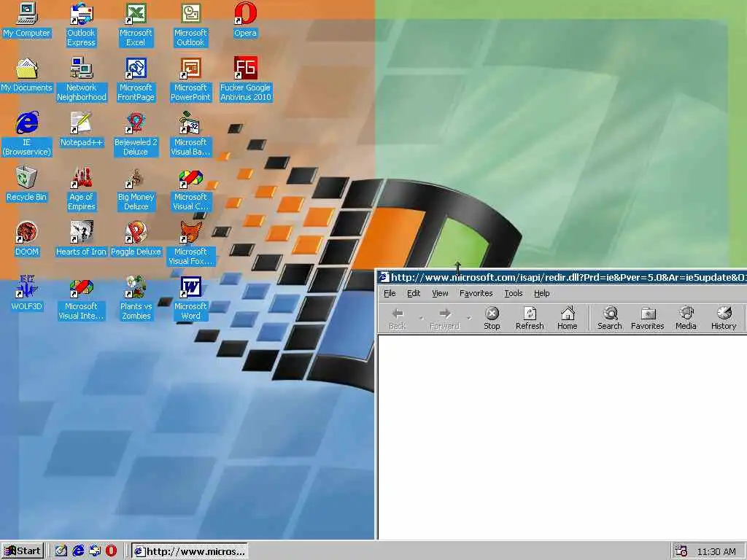The image size is (747, 560).
Task: Open the Tools menu in Internet Explorer
Action: [x=514, y=293]
